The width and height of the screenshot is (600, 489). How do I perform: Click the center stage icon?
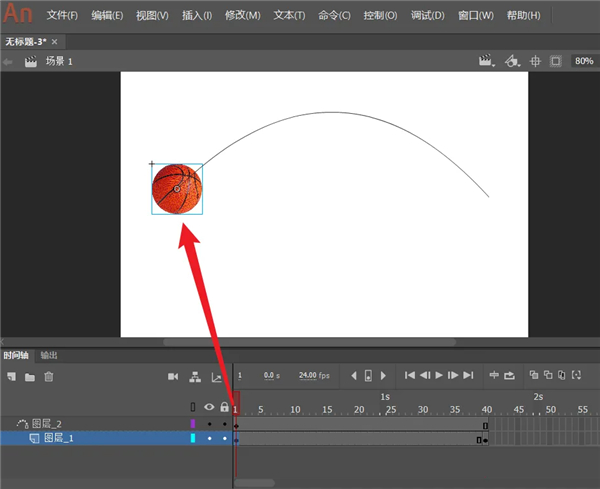535,61
